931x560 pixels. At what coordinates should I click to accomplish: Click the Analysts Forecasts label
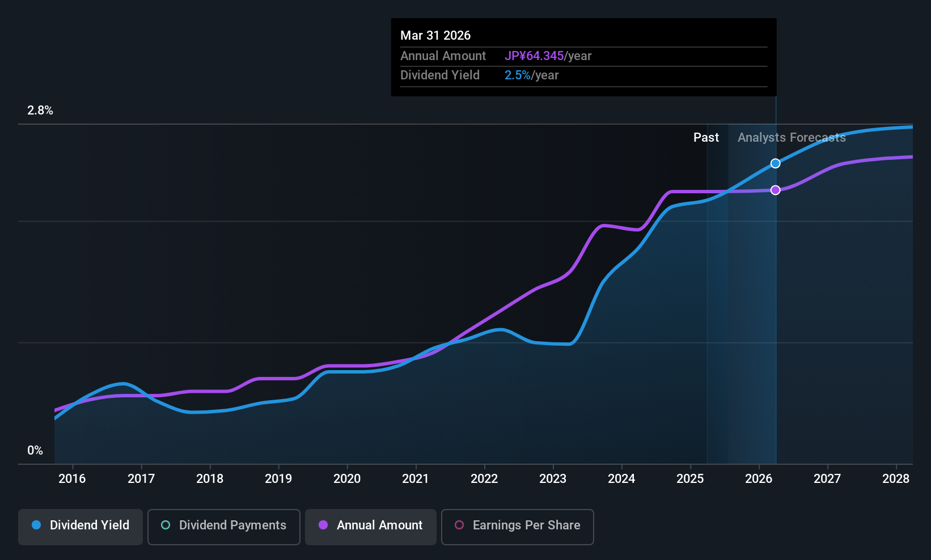[x=792, y=137]
